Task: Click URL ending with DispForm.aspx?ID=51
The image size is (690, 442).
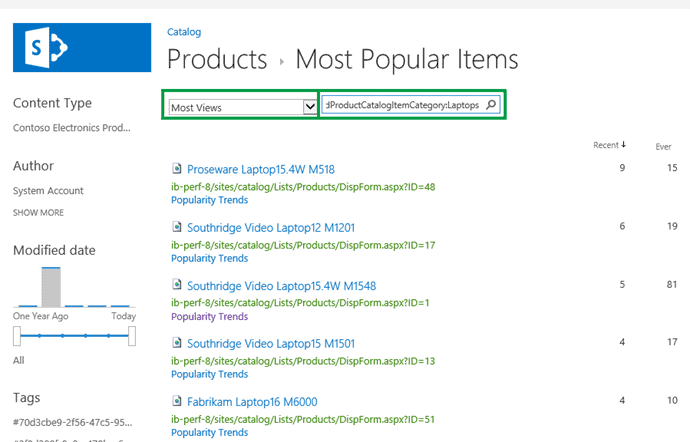Action: (x=303, y=419)
